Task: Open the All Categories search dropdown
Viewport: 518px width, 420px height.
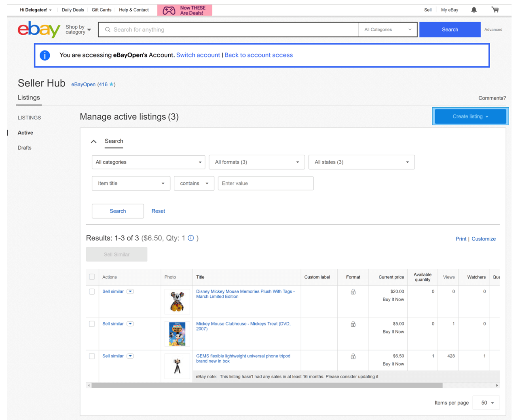Action: 388,30
